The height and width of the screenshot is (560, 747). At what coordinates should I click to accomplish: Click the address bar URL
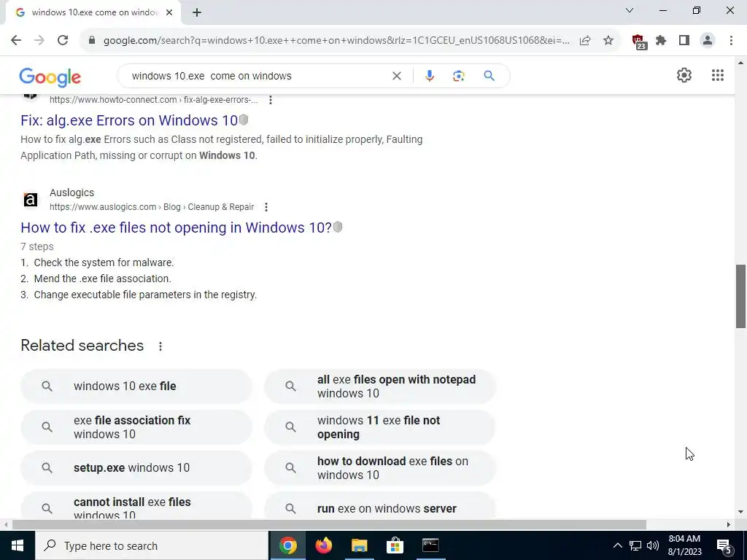click(x=336, y=41)
